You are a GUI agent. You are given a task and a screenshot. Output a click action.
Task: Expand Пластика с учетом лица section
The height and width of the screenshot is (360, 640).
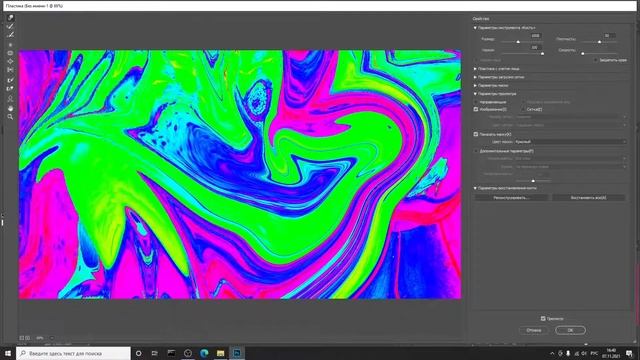tap(475, 69)
